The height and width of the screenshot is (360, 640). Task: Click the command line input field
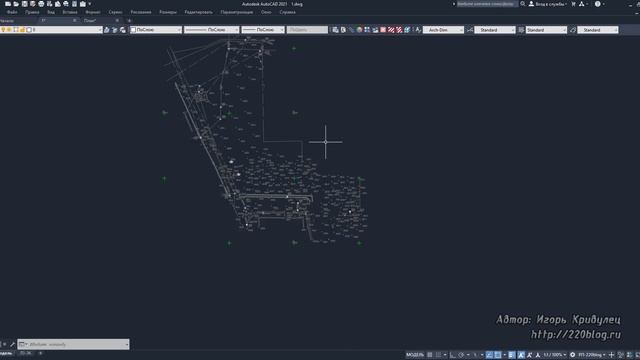coord(73,344)
